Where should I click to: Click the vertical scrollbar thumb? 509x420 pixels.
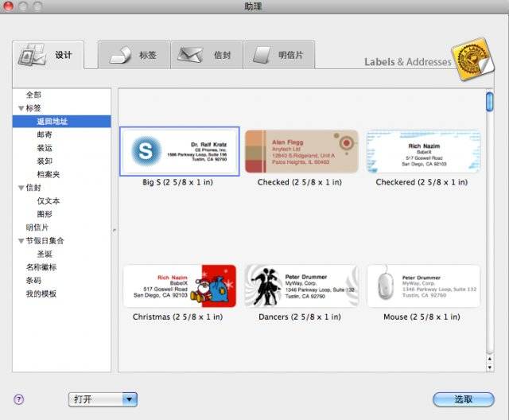(489, 103)
